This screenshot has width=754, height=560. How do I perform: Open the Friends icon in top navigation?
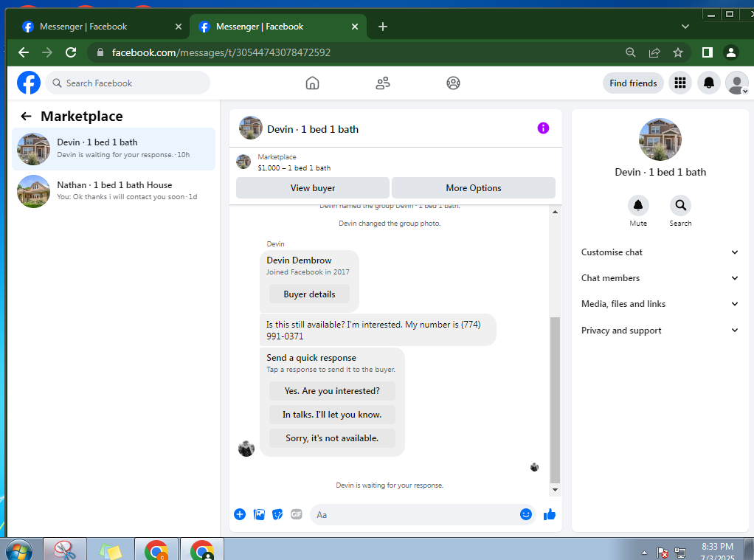(383, 83)
